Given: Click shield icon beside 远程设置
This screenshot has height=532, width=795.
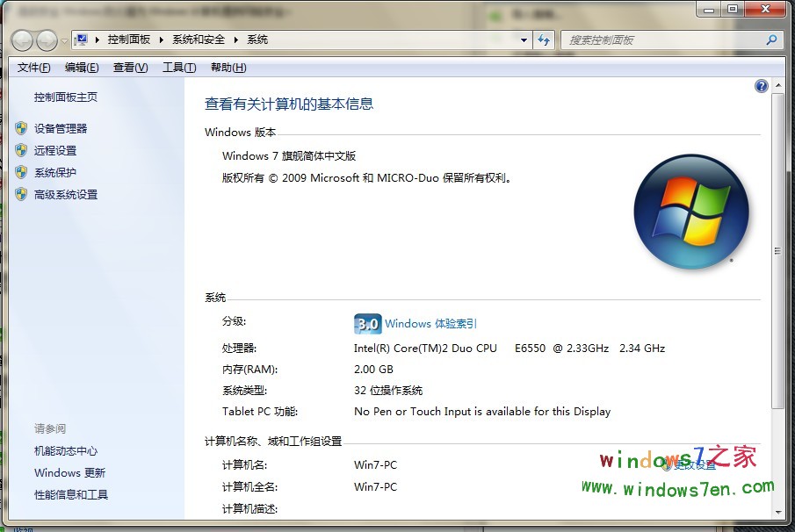Looking at the screenshot, I should [x=21, y=150].
